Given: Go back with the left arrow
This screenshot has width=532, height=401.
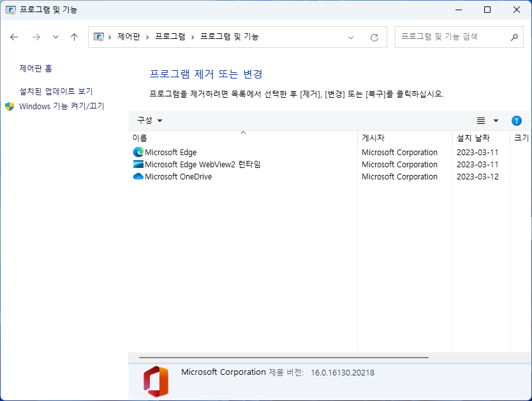Looking at the screenshot, I should (x=14, y=37).
